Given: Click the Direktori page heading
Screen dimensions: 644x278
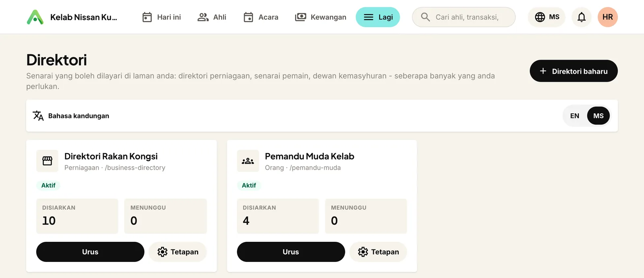Looking at the screenshot, I should point(56,60).
